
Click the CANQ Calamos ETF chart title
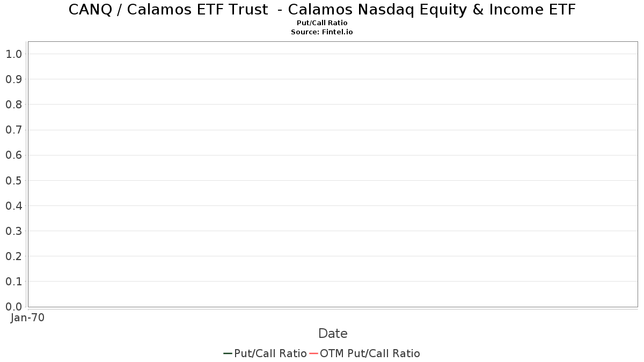coord(322,10)
